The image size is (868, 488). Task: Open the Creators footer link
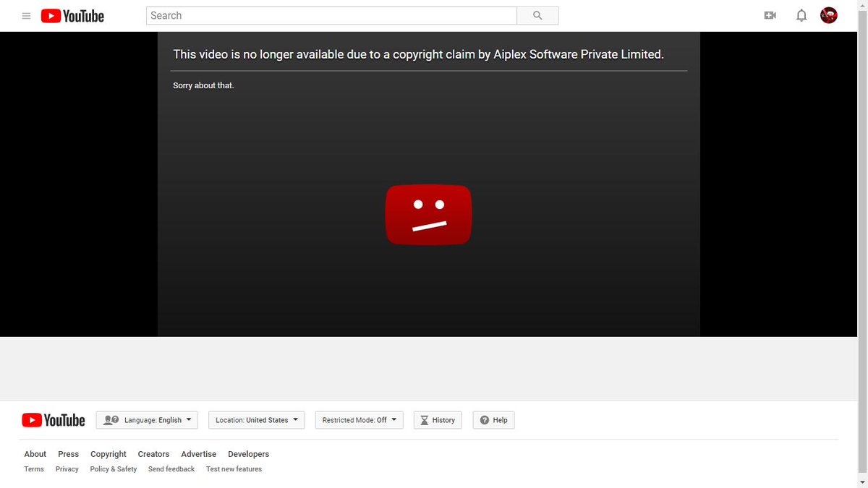click(153, 454)
